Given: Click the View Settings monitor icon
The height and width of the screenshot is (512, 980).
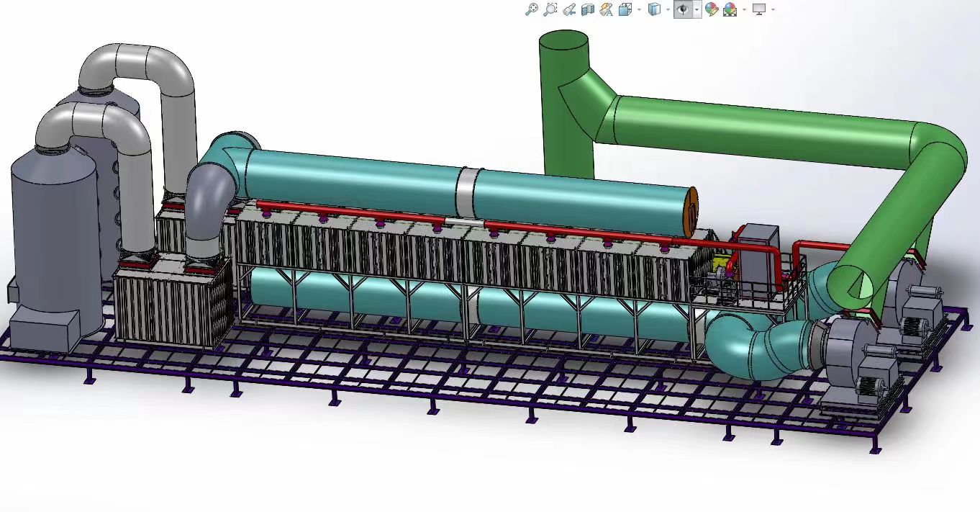Looking at the screenshot, I should click(x=758, y=9).
